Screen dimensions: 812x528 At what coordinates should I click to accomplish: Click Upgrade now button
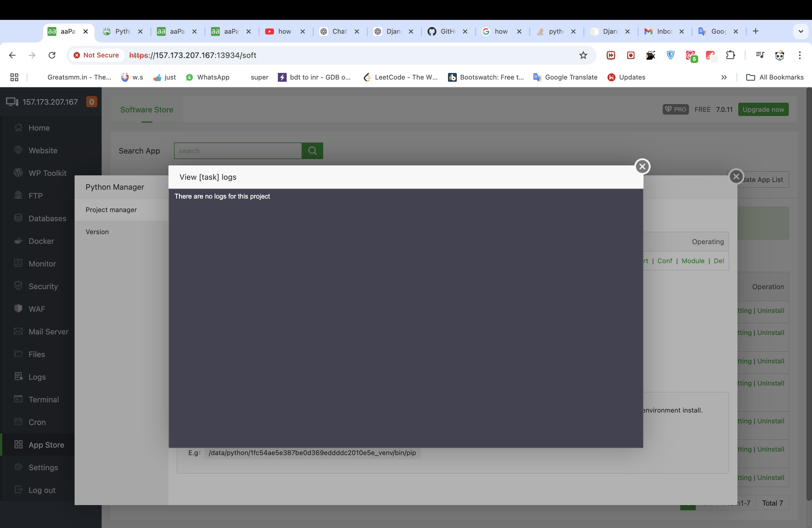point(763,109)
